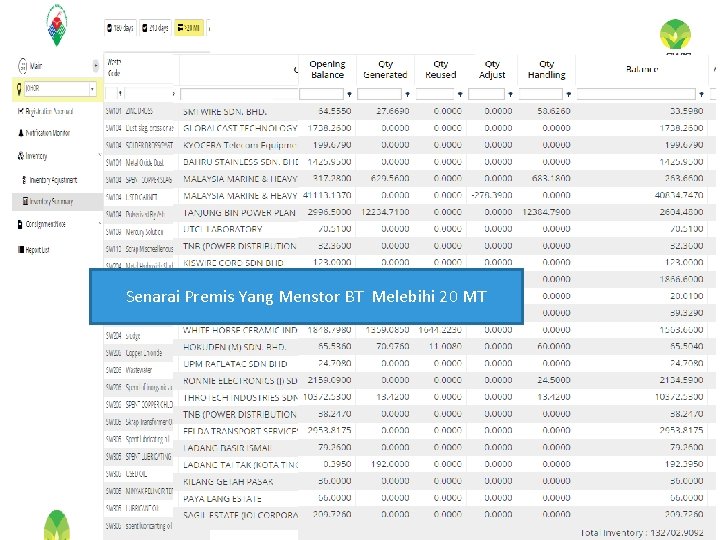Sort by Qty Adjust column header
Screen dimensions: 720x540
492,69
